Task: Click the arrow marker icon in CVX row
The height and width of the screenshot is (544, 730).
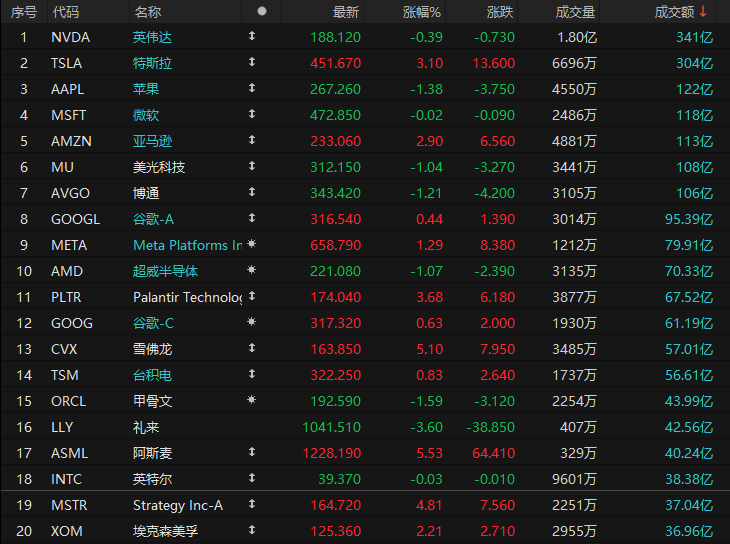Action: click(252, 348)
